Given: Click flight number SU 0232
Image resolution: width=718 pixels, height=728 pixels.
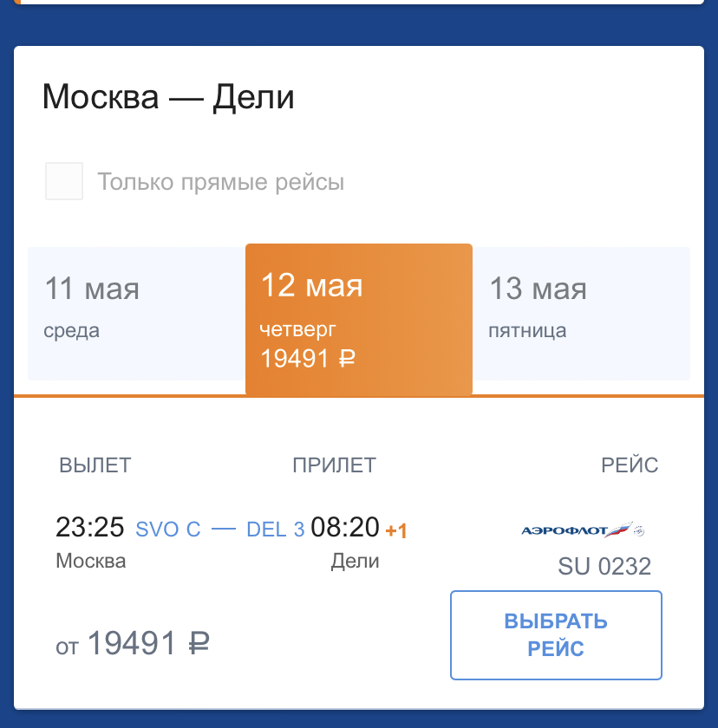Looking at the screenshot, I should point(604,567).
